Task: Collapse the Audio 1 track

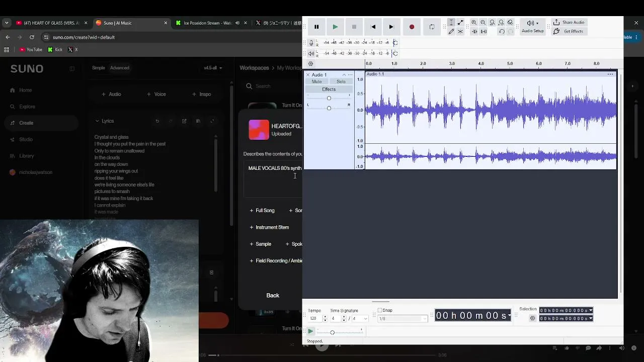Action: click(344, 75)
